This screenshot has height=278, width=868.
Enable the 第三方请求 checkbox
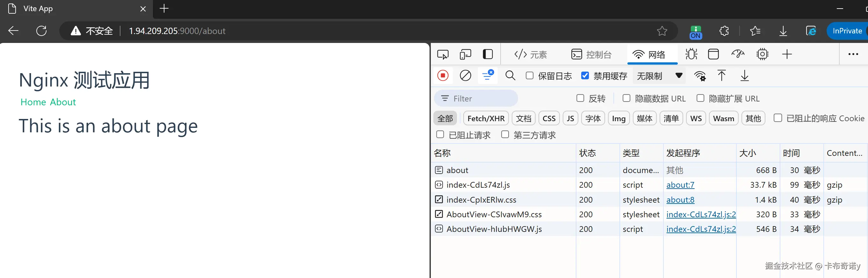[x=505, y=135]
